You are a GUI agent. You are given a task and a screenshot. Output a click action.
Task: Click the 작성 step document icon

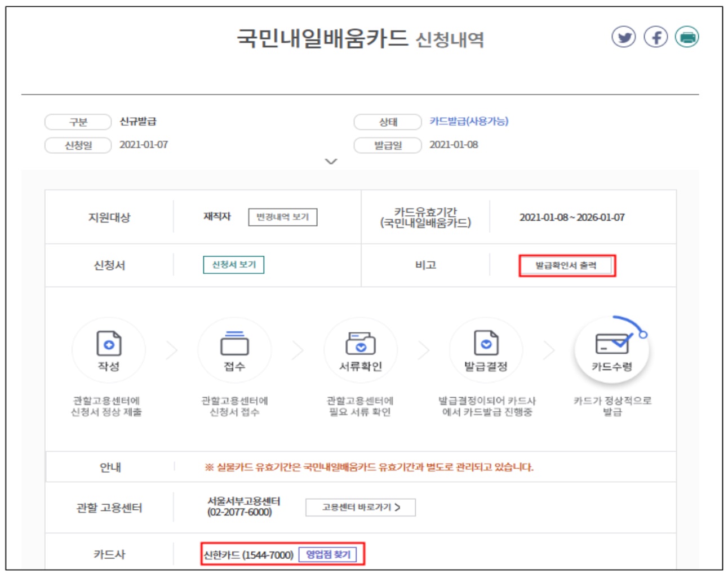109,343
